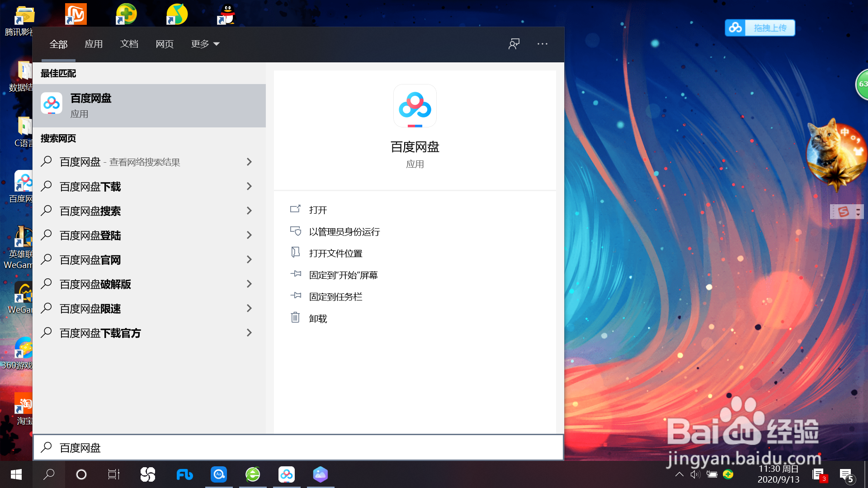Expand the 更多 dropdown filter

click(205, 44)
